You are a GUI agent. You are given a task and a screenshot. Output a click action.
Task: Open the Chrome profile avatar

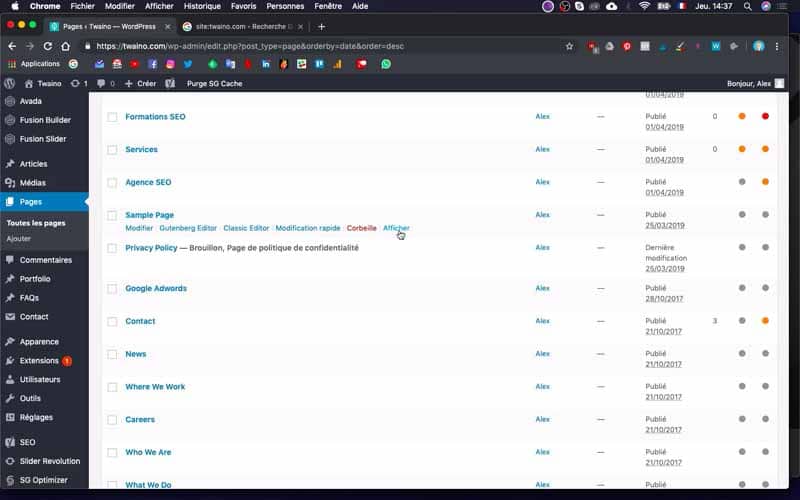[x=759, y=46]
